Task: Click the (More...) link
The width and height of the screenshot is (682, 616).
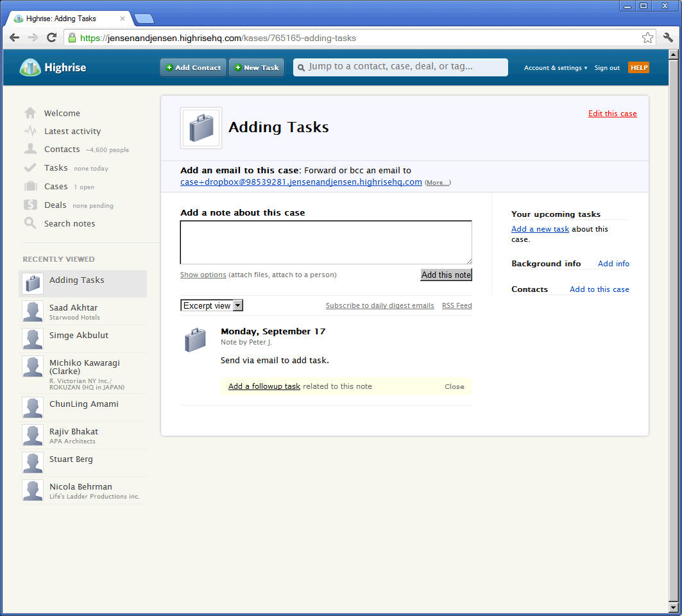Action: coord(438,183)
